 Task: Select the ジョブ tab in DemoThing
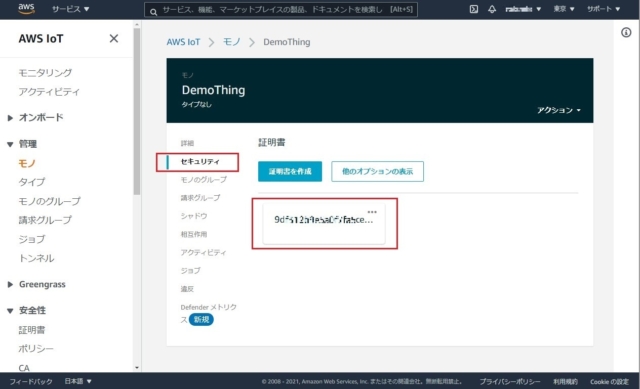191,271
